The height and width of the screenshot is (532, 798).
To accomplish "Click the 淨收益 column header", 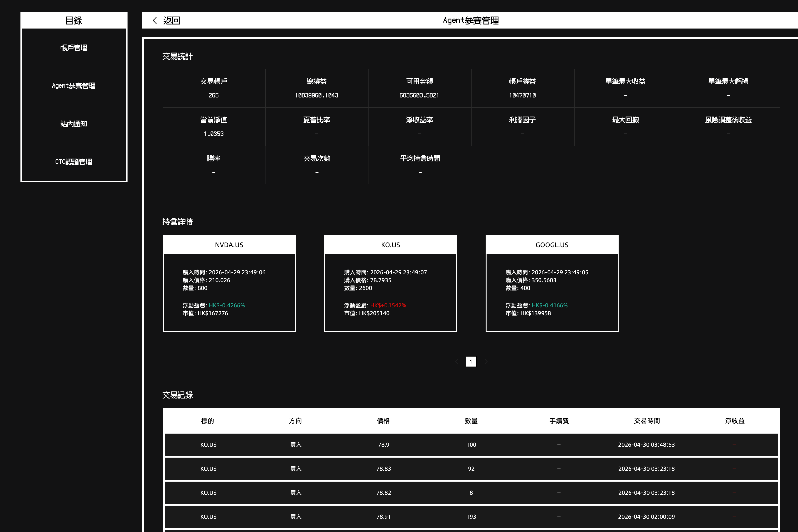I will tap(734, 421).
